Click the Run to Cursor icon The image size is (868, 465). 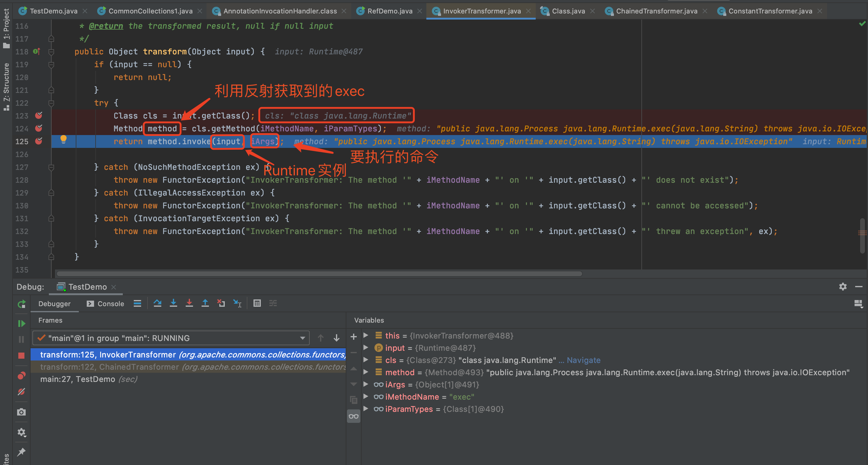[x=237, y=303]
